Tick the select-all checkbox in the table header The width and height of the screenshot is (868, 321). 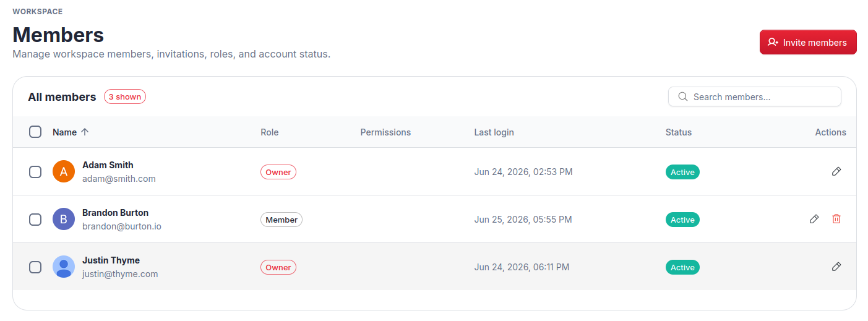point(35,132)
